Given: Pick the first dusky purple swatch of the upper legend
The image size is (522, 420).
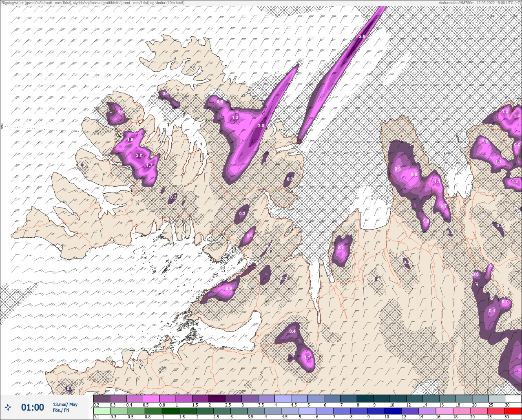Looking at the screenshot, I should (x=102, y=398).
